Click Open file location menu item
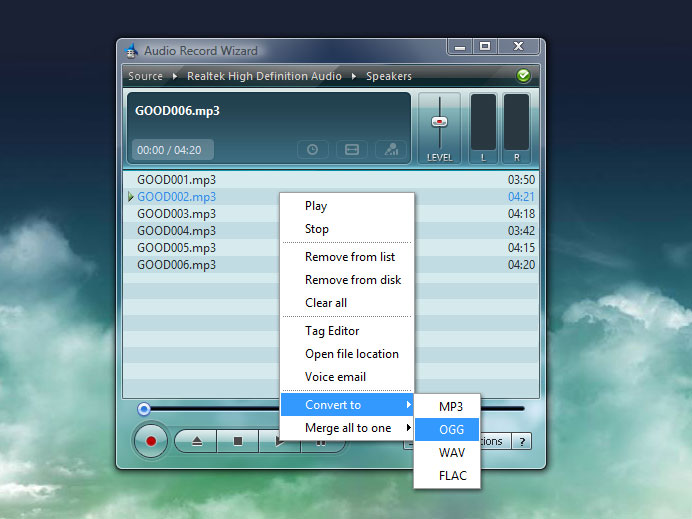 coord(351,354)
